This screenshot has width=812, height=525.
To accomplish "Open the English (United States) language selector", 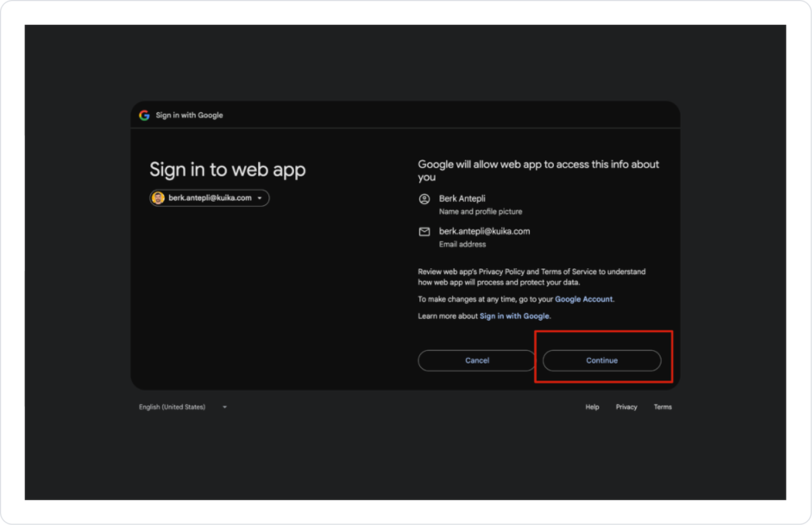I will click(183, 407).
